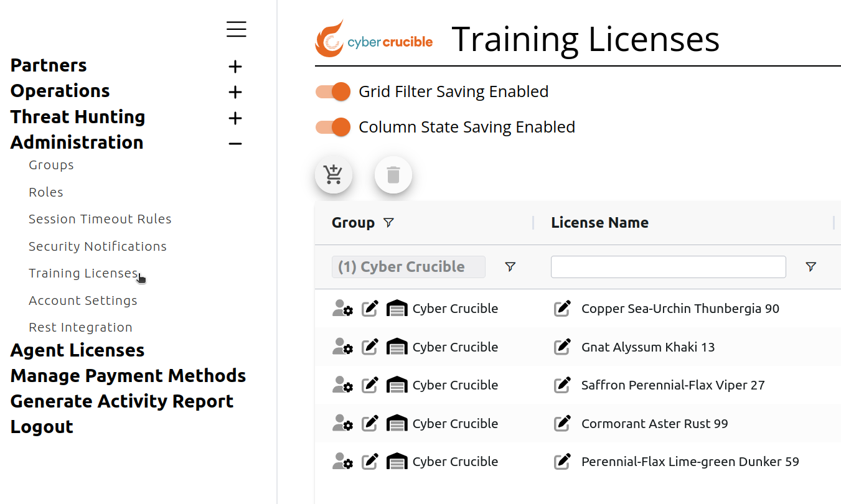Image resolution: width=841 pixels, height=504 pixels.
Task: Click the Group column header filter icon
Action: (389, 223)
